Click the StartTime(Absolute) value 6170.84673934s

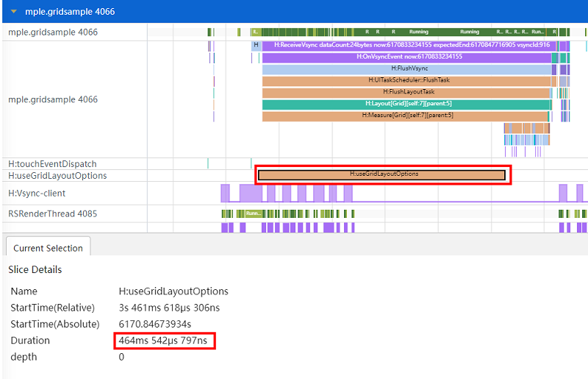click(156, 324)
